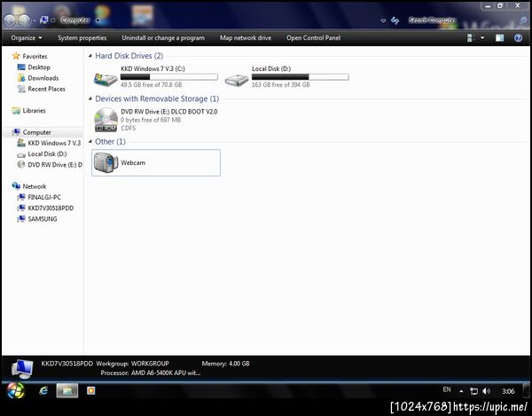Click the Change your view icon

tap(470, 38)
